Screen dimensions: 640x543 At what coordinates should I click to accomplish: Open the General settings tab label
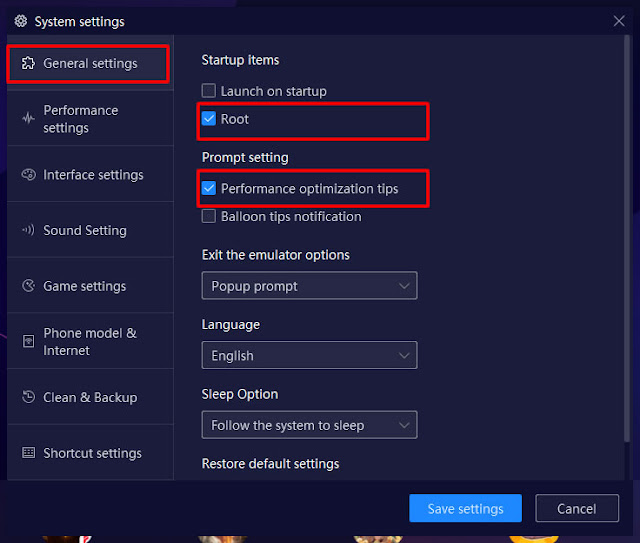90,64
